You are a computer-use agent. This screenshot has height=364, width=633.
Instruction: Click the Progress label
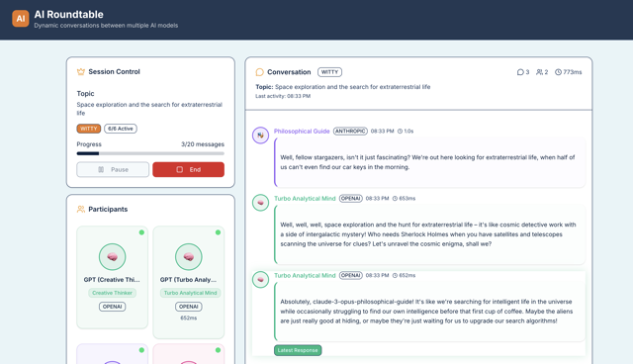89,144
